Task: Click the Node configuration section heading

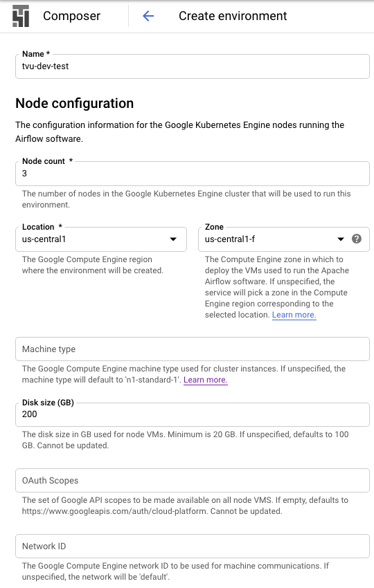Action: 74,103
